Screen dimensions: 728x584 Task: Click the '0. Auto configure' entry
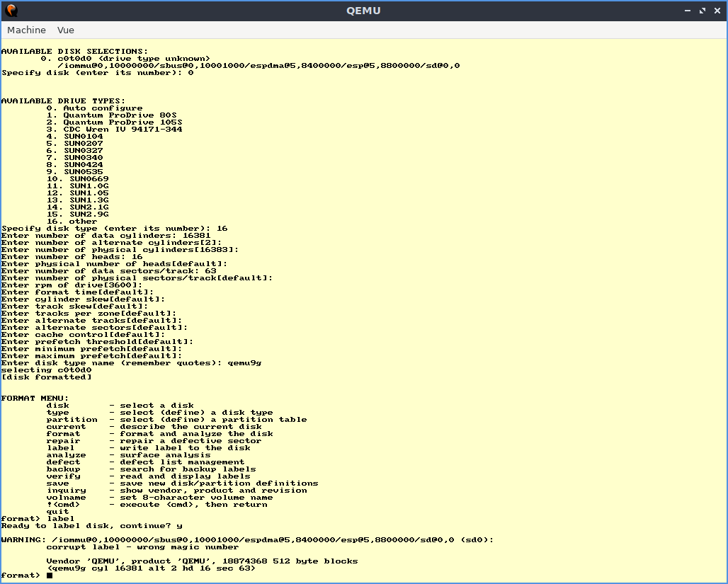point(94,108)
